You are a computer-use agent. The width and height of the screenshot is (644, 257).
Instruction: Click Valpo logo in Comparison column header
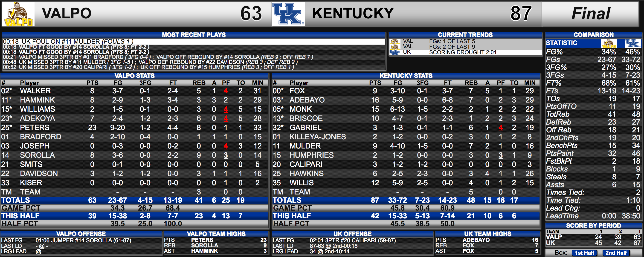tap(609, 43)
